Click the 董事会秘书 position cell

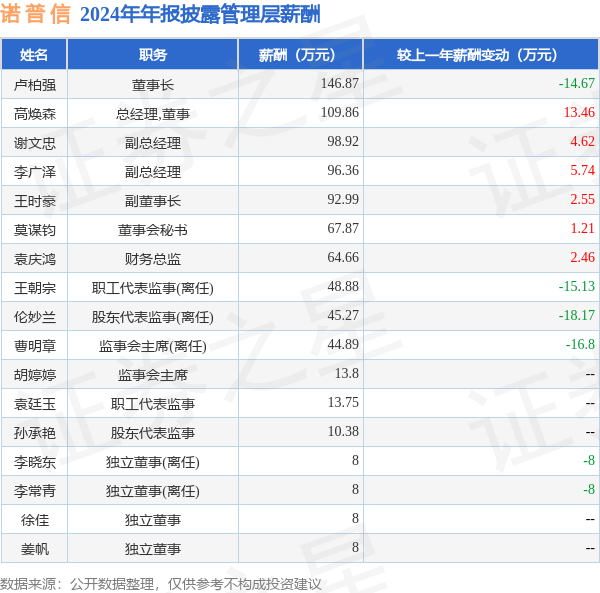pyautogui.click(x=153, y=230)
